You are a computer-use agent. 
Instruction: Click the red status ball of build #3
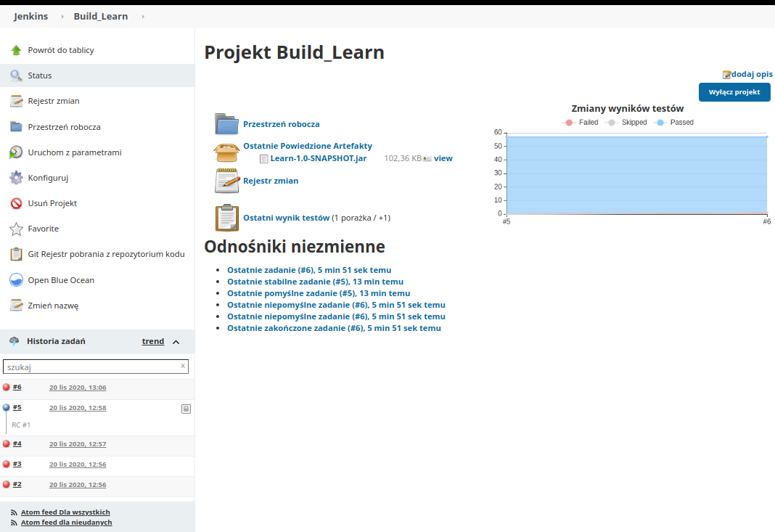point(7,464)
